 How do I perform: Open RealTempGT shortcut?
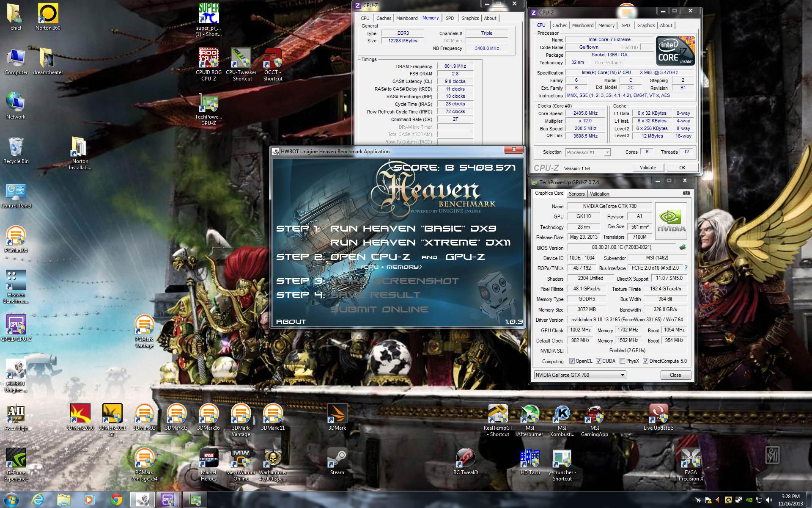tap(498, 420)
